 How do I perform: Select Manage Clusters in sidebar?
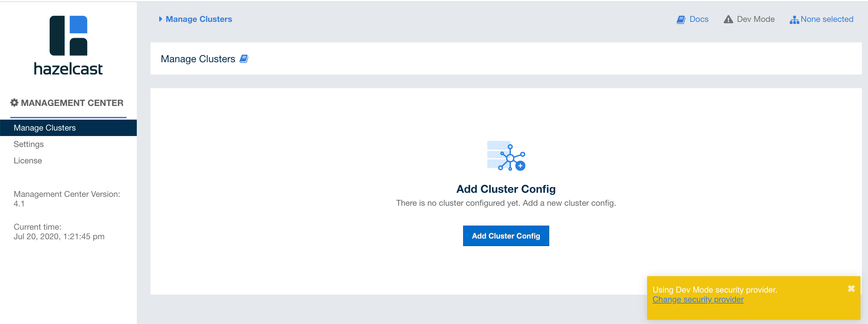[45, 128]
